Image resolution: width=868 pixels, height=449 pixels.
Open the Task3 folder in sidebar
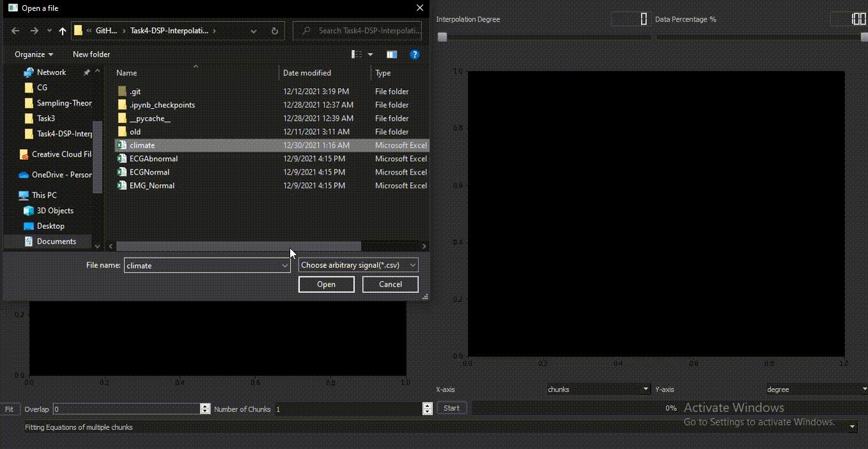click(46, 118)
